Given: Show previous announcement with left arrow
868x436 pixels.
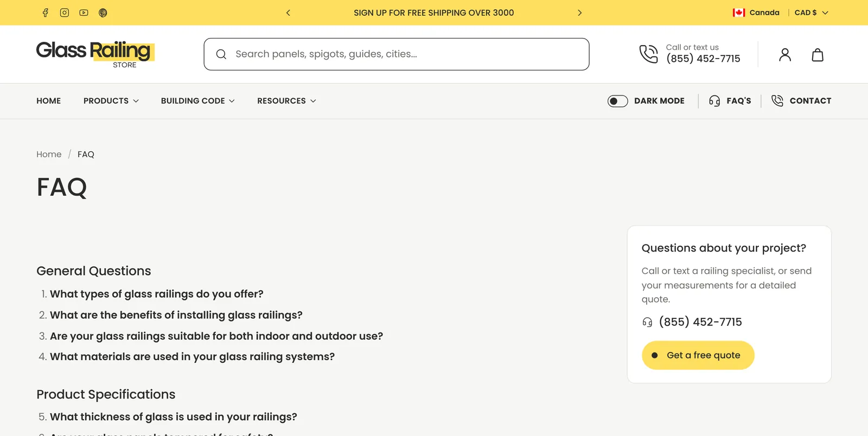Looking at the screenshot, I should click(288, 12).
